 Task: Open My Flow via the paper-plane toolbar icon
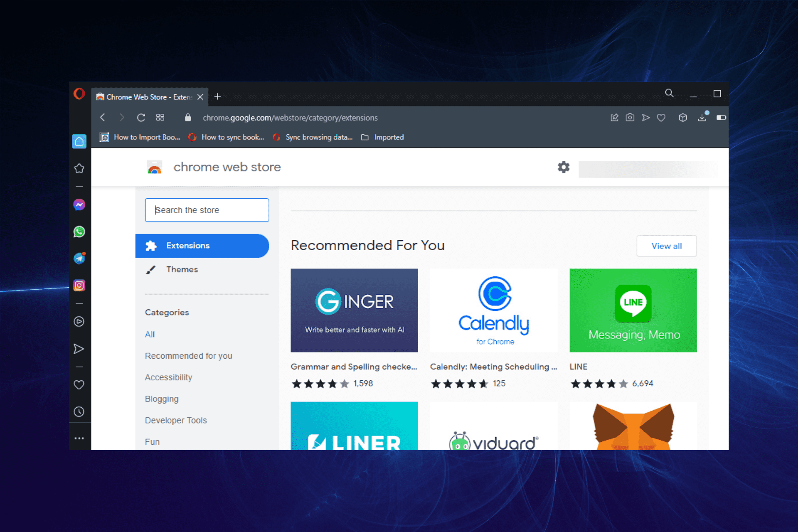click(645, 118)
